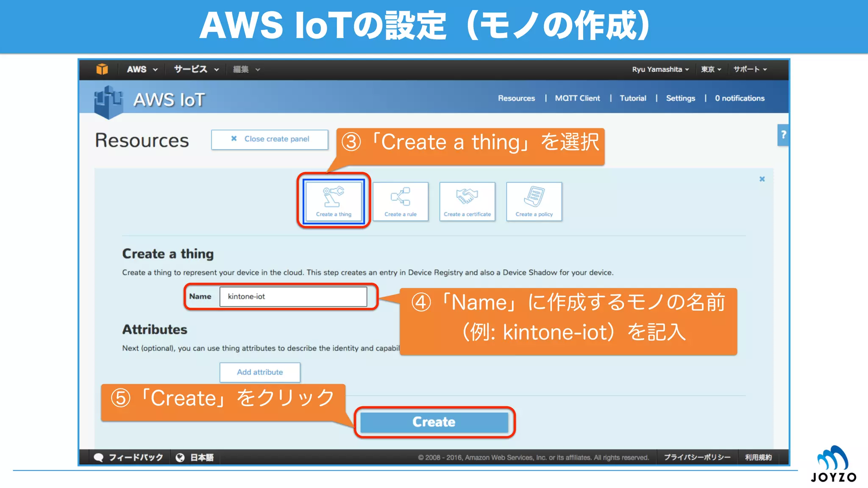
Task: Change language via 日本語 in footer
Action: [x=202, y=457]
